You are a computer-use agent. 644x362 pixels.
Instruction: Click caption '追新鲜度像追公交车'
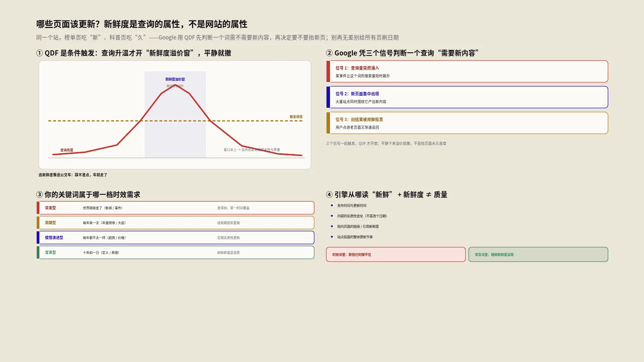point(73,175)
